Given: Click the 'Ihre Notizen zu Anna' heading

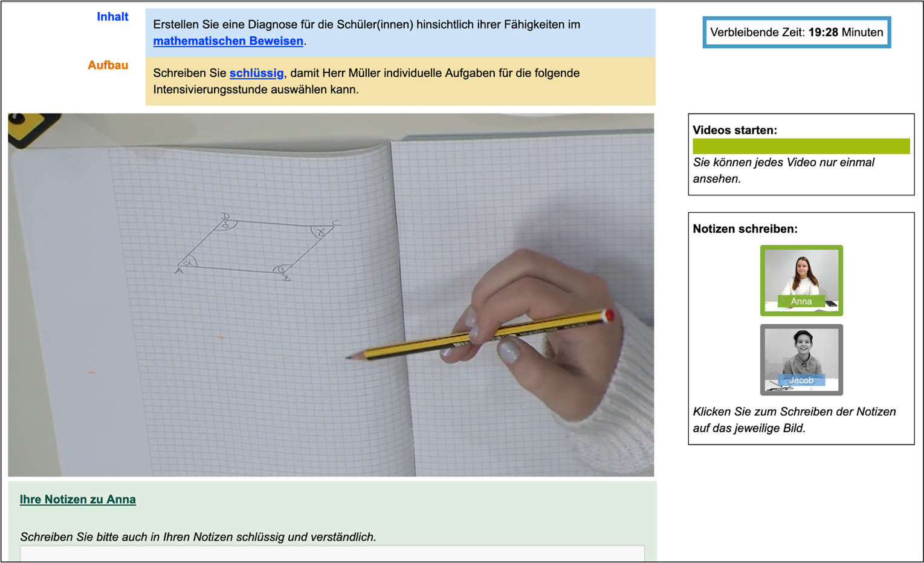Looking at the screenshot, I should (x=77, y=500).
